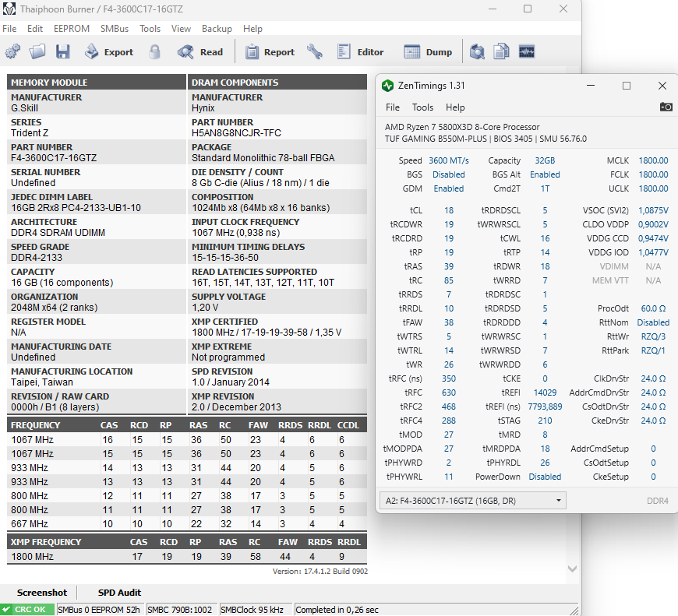
Task: Click the 32GB capacity value in ZenTimings
Action: [x=545, y=160]
